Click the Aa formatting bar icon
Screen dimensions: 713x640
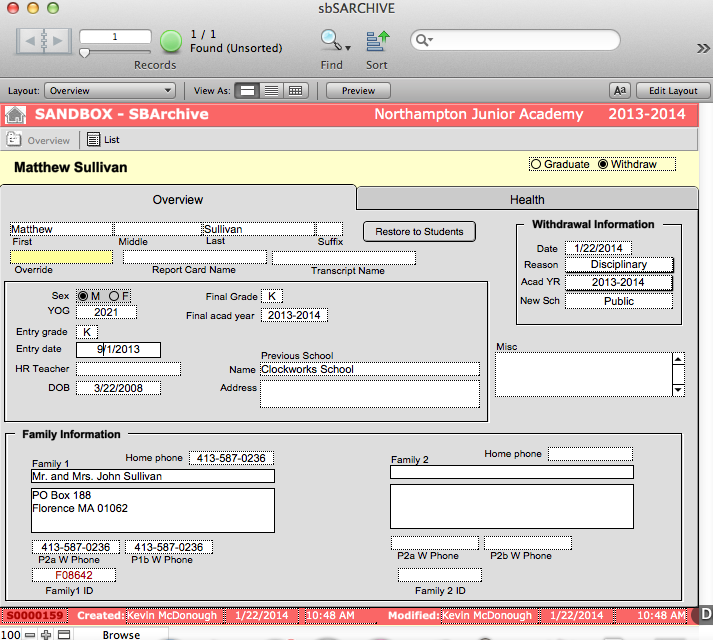620,90
